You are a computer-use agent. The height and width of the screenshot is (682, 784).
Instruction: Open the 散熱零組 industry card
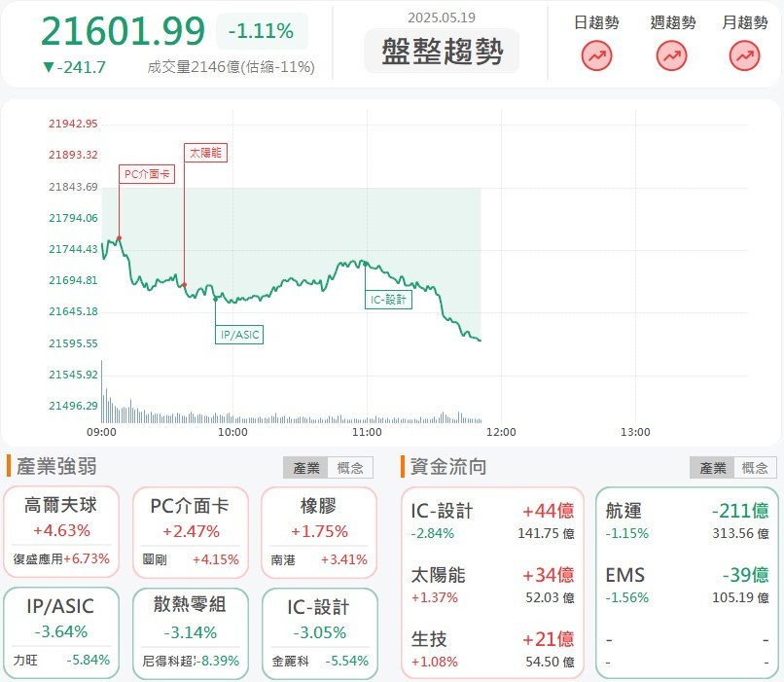191,633
